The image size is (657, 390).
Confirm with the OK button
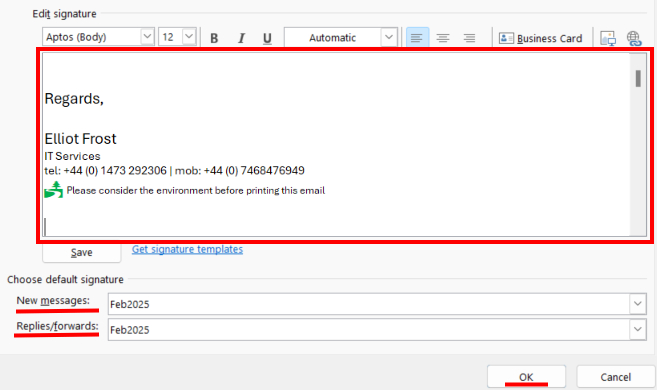coord(526,377)
